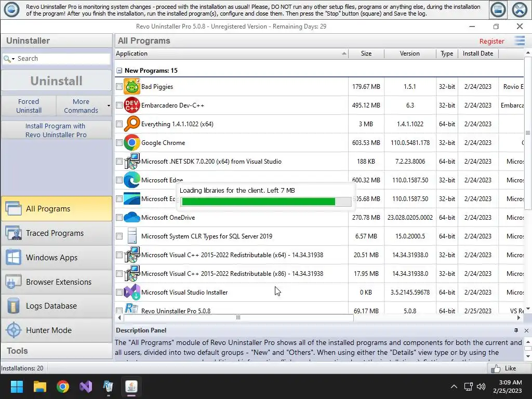Click the red Register link

(491, 41)
